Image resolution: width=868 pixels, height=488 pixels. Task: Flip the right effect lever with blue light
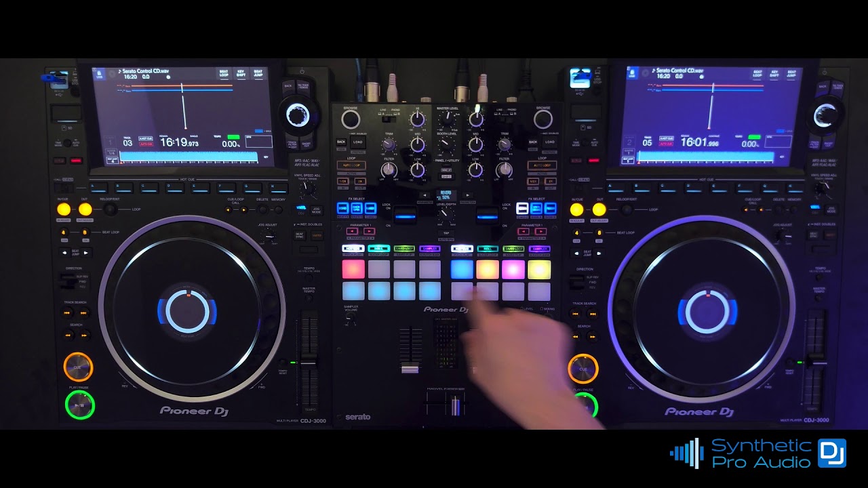[487, 217]
